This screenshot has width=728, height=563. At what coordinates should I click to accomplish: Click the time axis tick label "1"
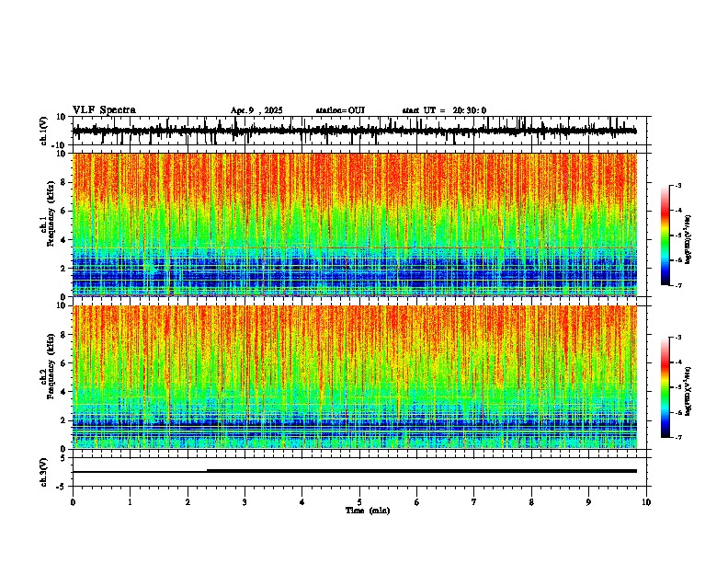[130, 502]
